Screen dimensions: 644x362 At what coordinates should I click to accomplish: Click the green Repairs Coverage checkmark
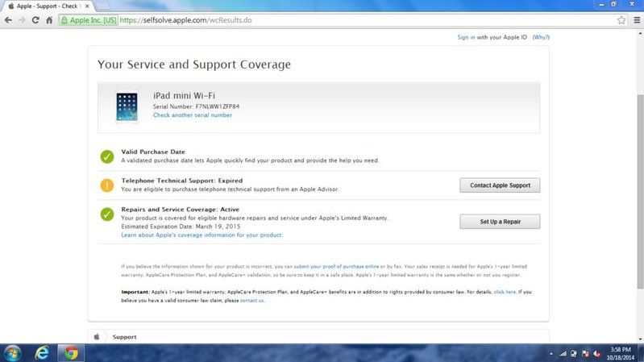[107, 214]
